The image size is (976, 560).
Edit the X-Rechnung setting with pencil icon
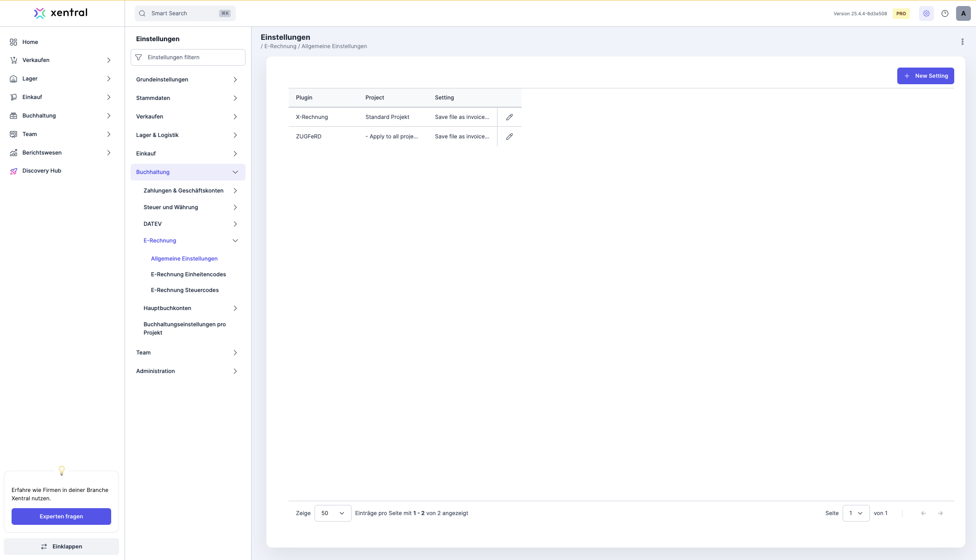pyautogui.click(x=509, y=117)
